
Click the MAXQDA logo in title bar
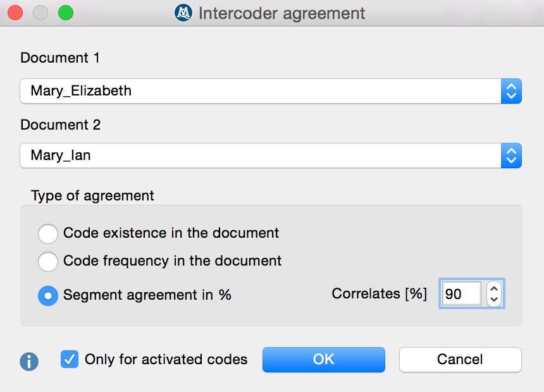183,13
